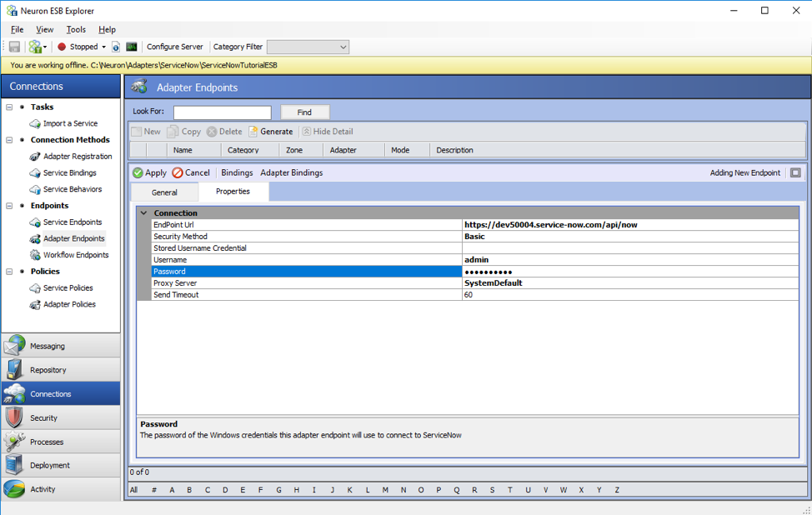Go to Service Behaviors
The width and height of the screenshot is (812, 515).
[x=73, y=189]
